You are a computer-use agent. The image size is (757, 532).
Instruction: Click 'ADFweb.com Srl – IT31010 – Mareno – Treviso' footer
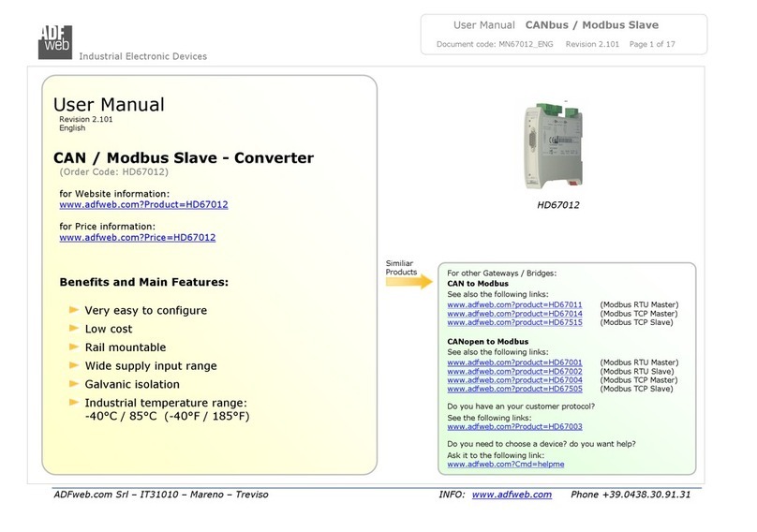coord(161,495)
